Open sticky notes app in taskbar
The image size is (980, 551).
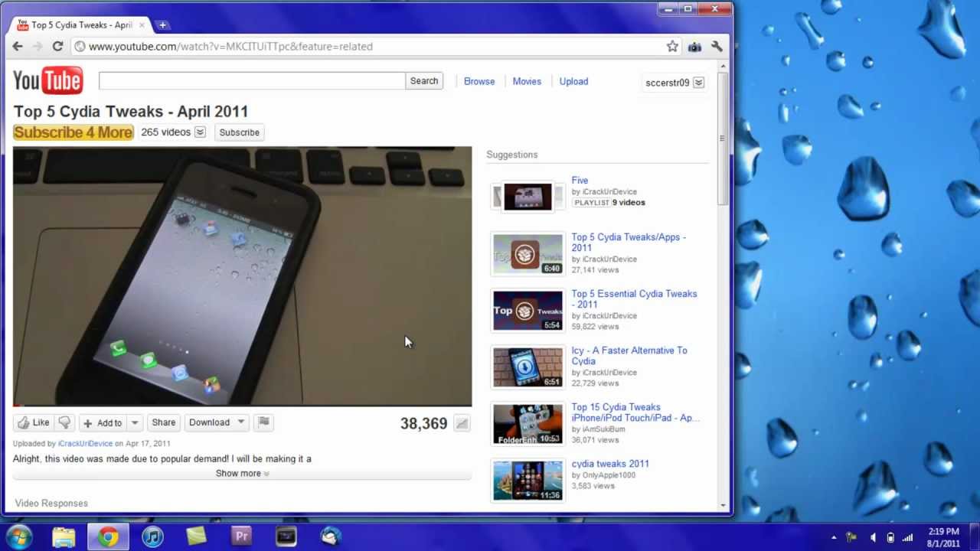(x=197, y=536)
